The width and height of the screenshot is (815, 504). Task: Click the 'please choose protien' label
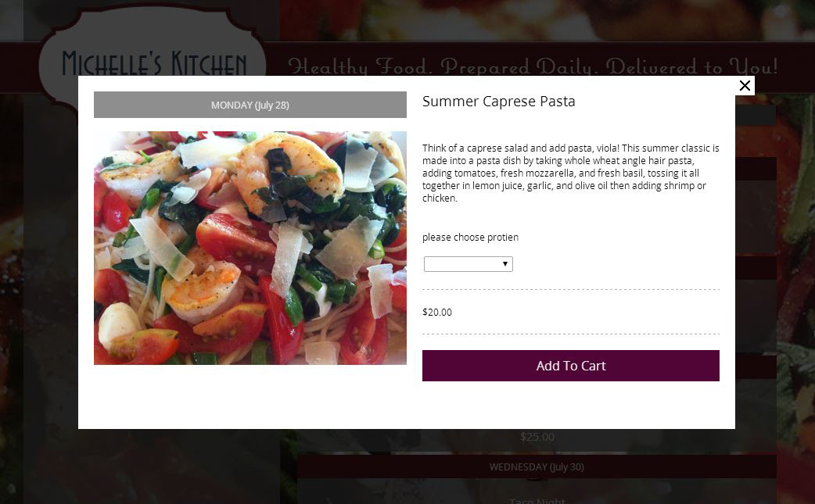[x=470, y=238]
